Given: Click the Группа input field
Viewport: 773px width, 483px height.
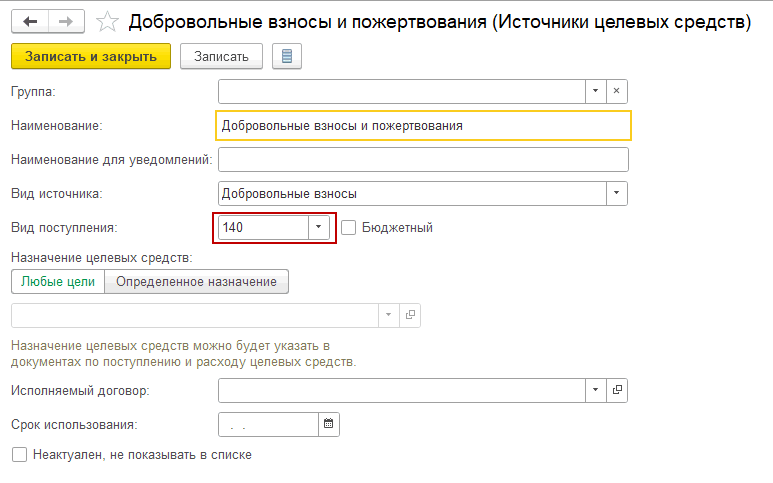Looking at the screenshot, I should click(x=402, y=91).
